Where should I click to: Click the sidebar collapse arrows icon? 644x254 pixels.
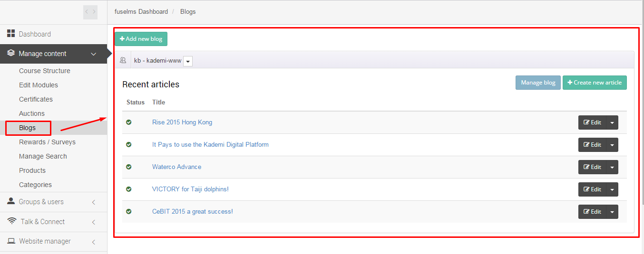(x=90, y=12)
